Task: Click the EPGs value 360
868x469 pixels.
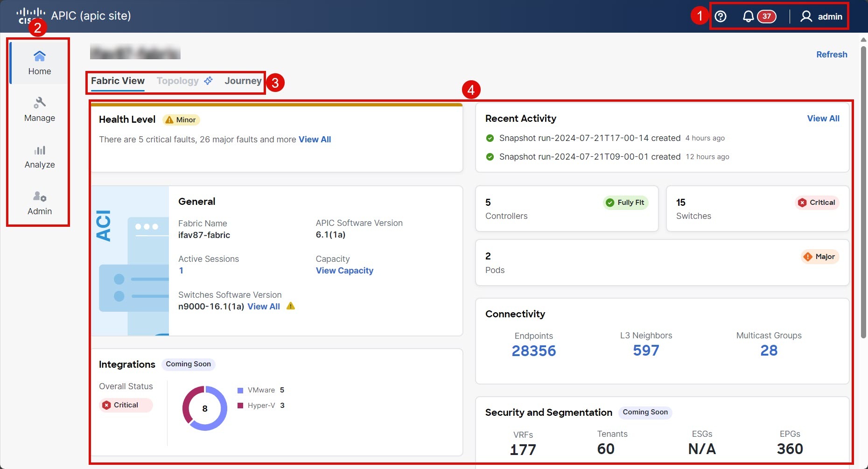Action: 790,449
